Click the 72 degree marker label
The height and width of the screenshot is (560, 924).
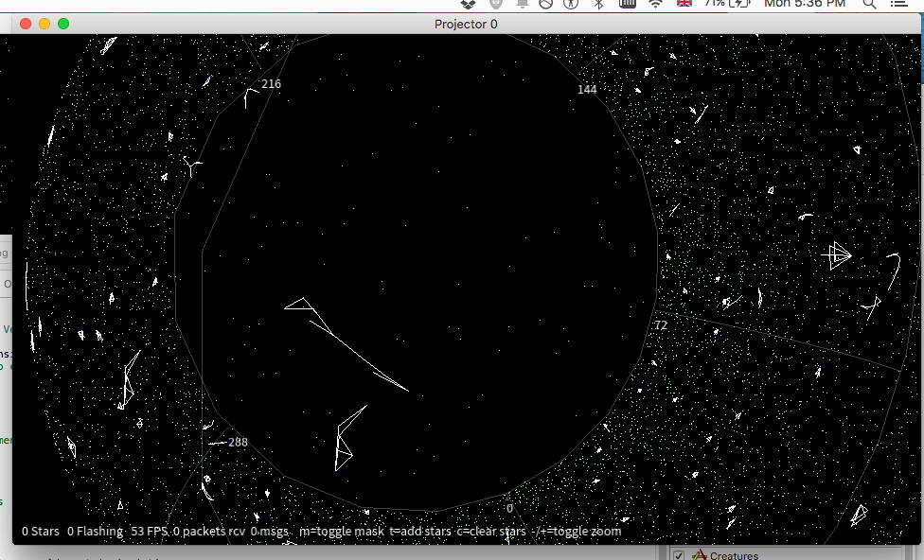pos(661,325)
